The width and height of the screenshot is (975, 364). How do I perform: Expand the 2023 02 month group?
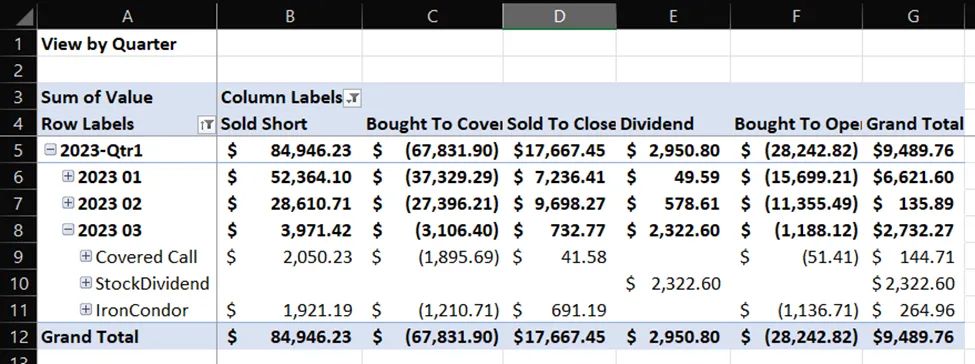click(x=68, y=203)
